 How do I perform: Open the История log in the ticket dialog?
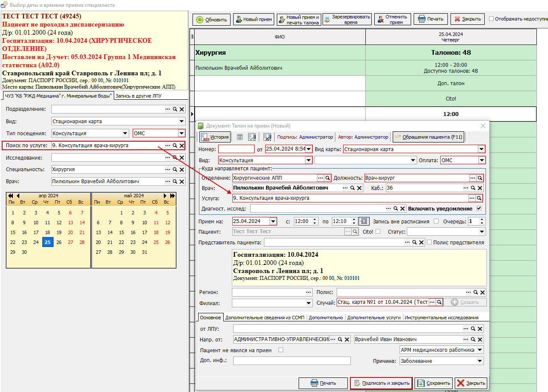tap(215, 137)
